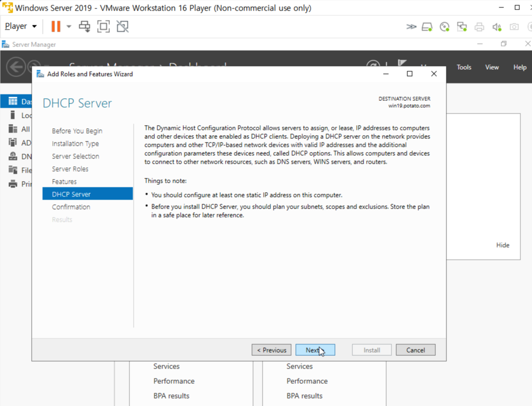Select File and Storage Services icon in sidebar
532x406 pixels.
[x=13, y=170]
